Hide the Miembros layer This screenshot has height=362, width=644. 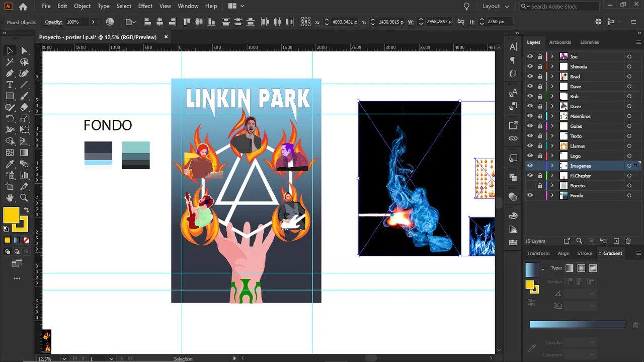(530, 116)
